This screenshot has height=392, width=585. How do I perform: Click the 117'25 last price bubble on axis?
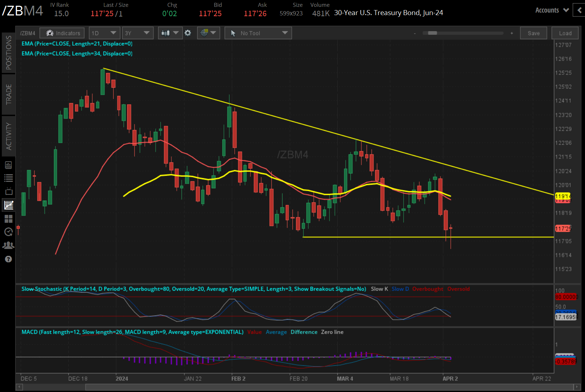tap(563, 229)
